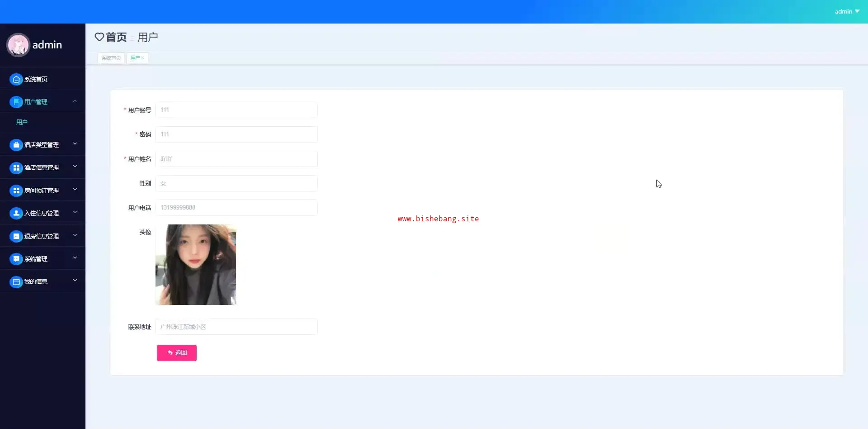Viewport: 868px width, 429px height.
Task: Click the 房间预订管理 grid icon
Action: pos(16,191)
